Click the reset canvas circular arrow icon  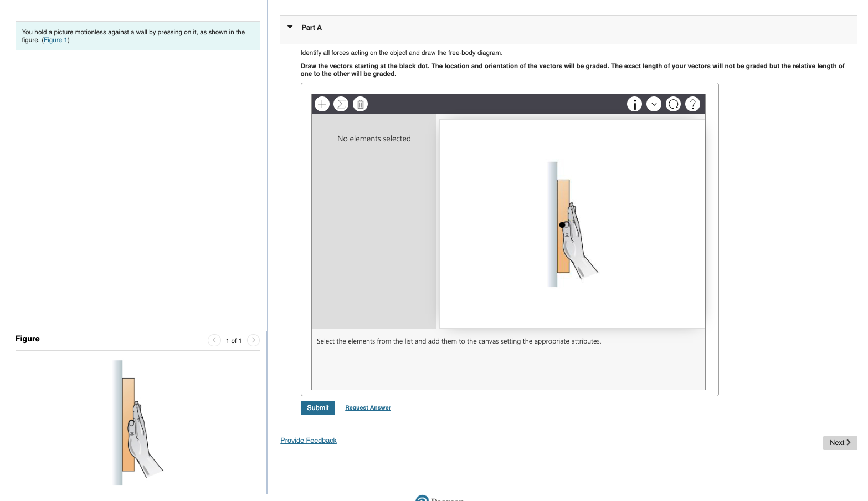click(x=673, y=104)
